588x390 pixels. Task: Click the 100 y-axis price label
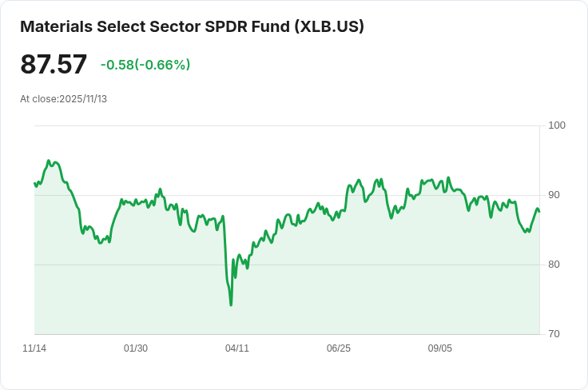[557, 125]
